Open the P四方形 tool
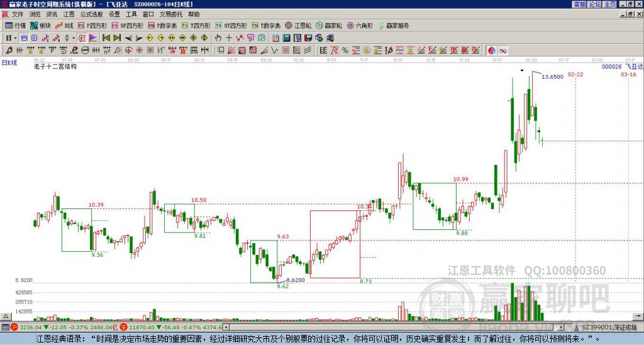644x345 pixels. coord(92,25)
